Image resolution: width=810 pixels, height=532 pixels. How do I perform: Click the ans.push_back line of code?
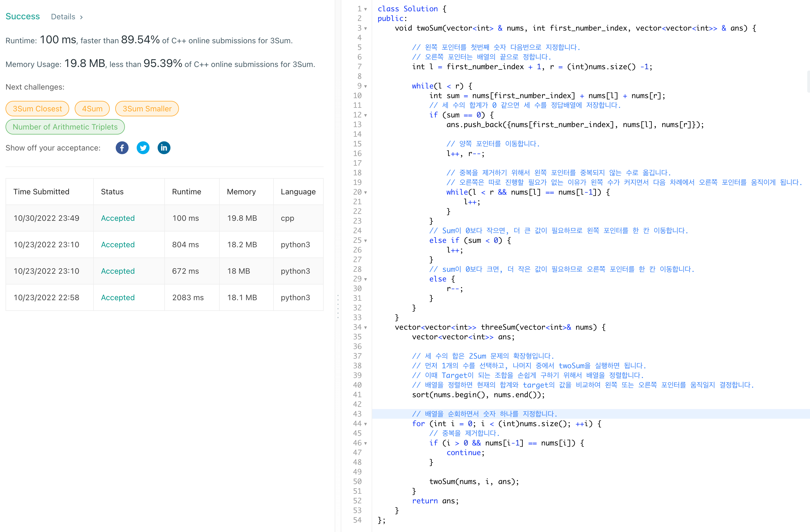click(x=575, y=125)
